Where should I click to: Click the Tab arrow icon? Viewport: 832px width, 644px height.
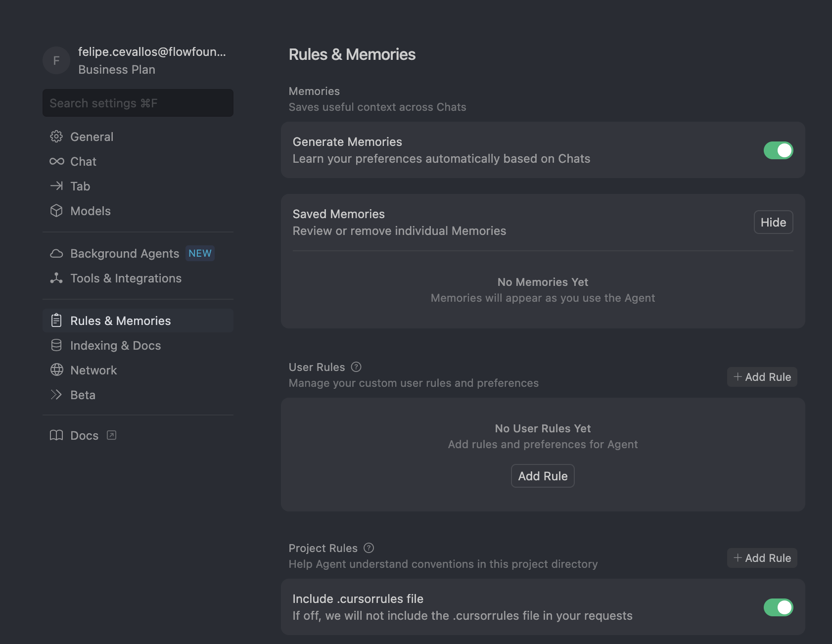pyautogui.click(x=56, y=186)
